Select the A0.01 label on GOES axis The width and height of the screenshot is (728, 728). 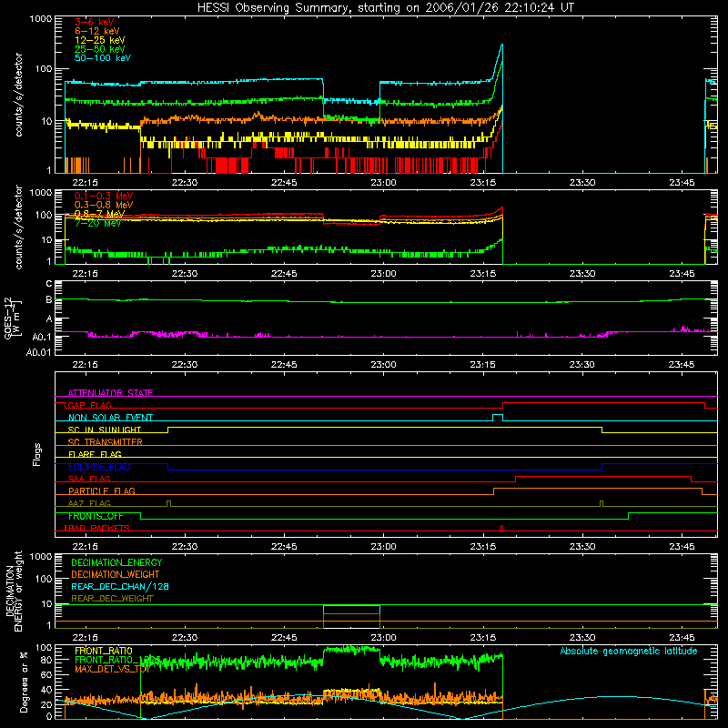(38, 352)
